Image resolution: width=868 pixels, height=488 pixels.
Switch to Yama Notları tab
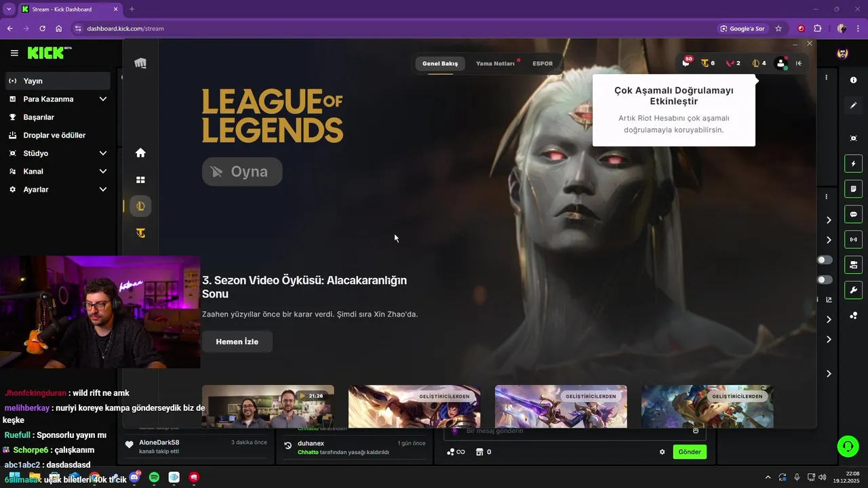coord(496,64)
